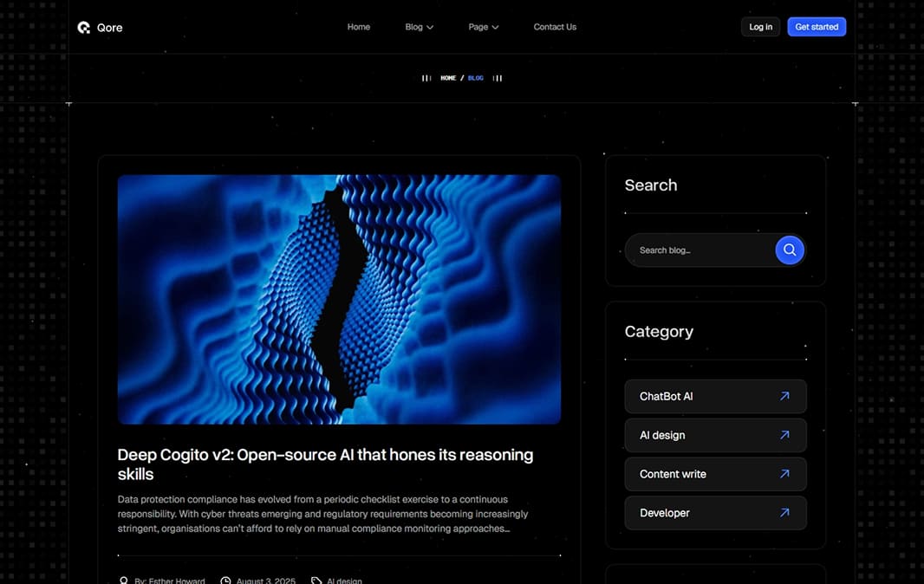Click the arrow icon beside Content write
This screenshot has height=584, width=924.
coord(784,474)
